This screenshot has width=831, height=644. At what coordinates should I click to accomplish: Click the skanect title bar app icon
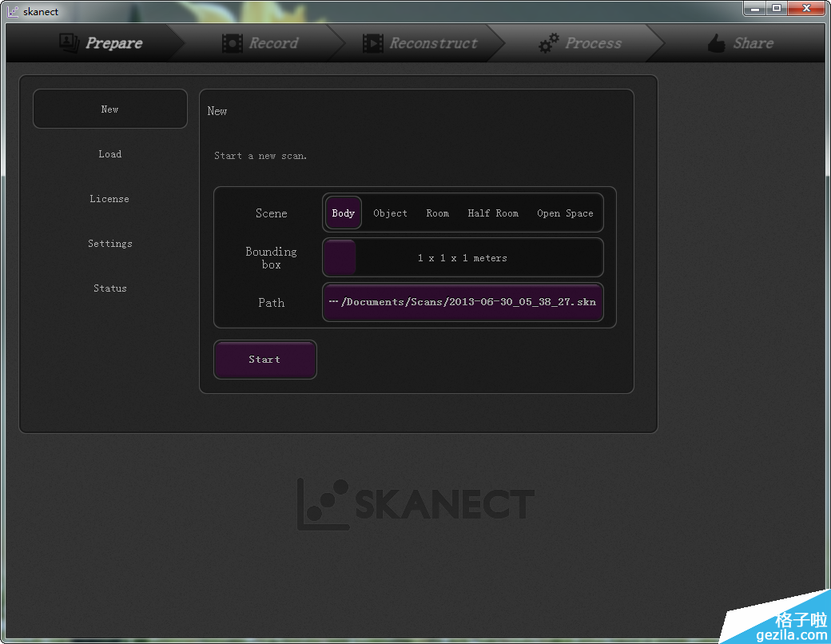pyautogui.click(x=13, y=11)
